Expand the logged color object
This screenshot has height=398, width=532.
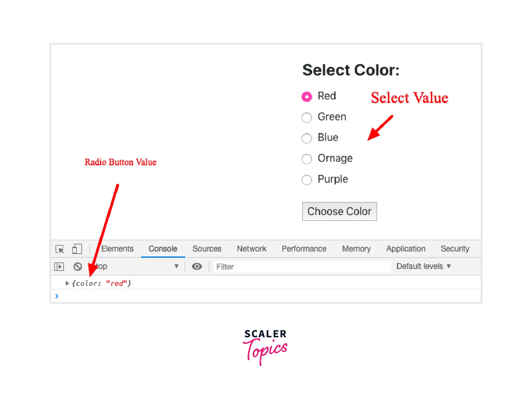67,283
